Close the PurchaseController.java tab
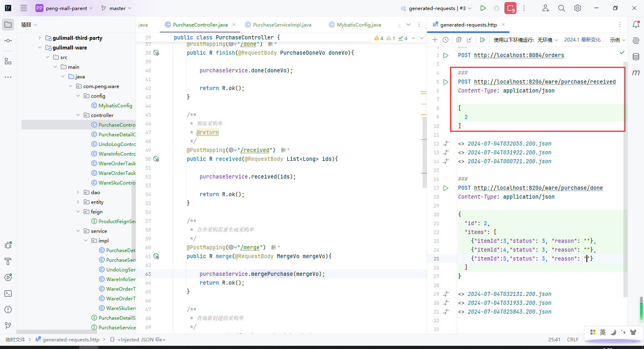This screenshot has height=349, width=644. [x=234, y=25]
